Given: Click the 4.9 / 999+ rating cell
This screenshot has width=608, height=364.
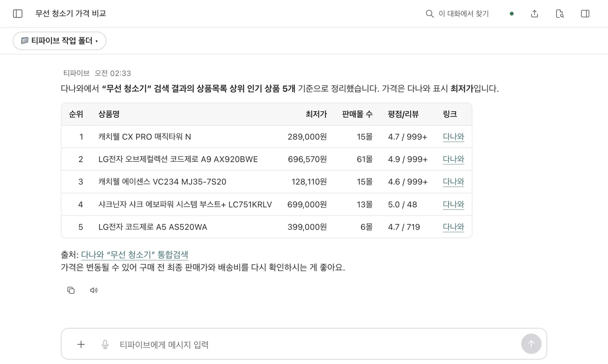Looking at the screenshot, I should coord(408,159).
